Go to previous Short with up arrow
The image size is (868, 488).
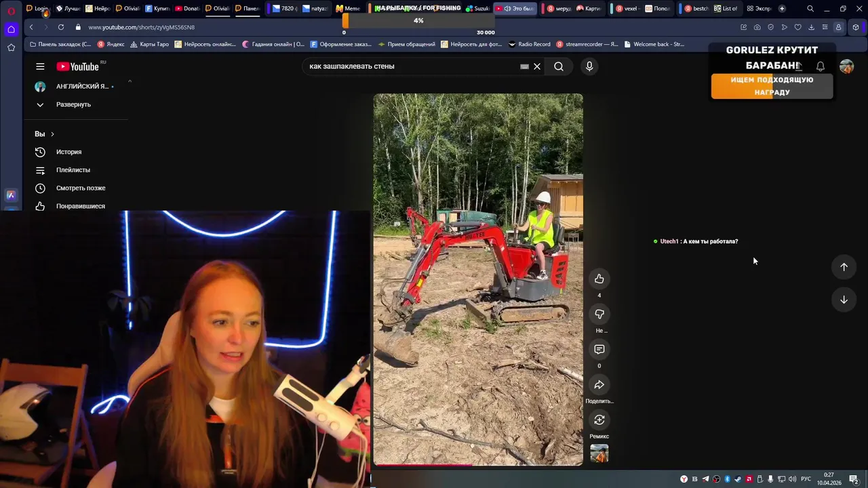point(844,267)
